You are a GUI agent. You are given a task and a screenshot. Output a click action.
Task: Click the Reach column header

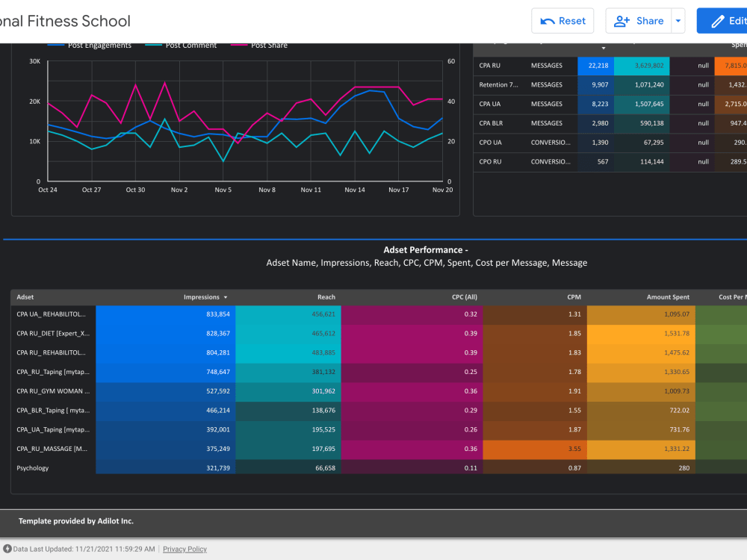(x=326, y=297)
